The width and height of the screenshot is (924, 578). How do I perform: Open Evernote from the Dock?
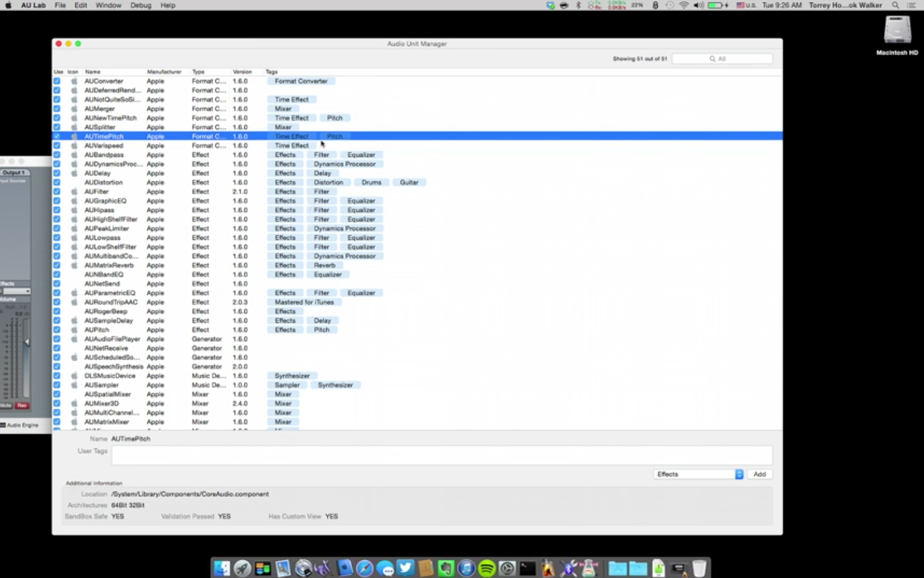(446, 568)
